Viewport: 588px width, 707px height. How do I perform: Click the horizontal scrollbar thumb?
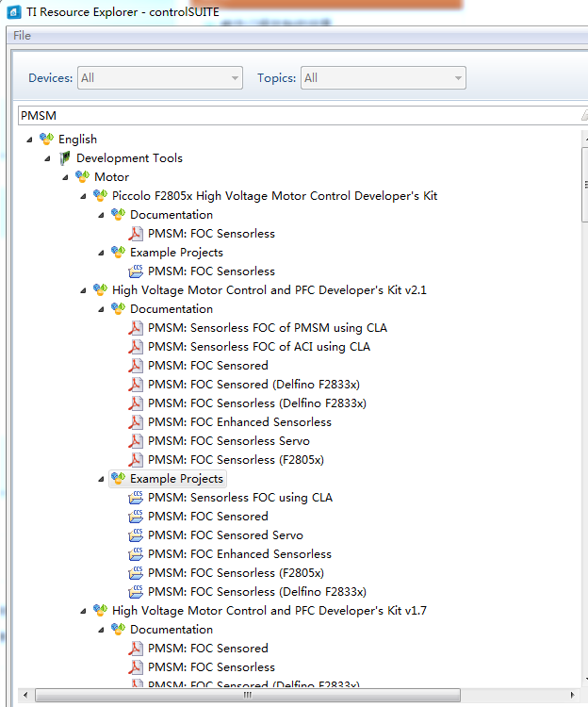coord(248,695)
